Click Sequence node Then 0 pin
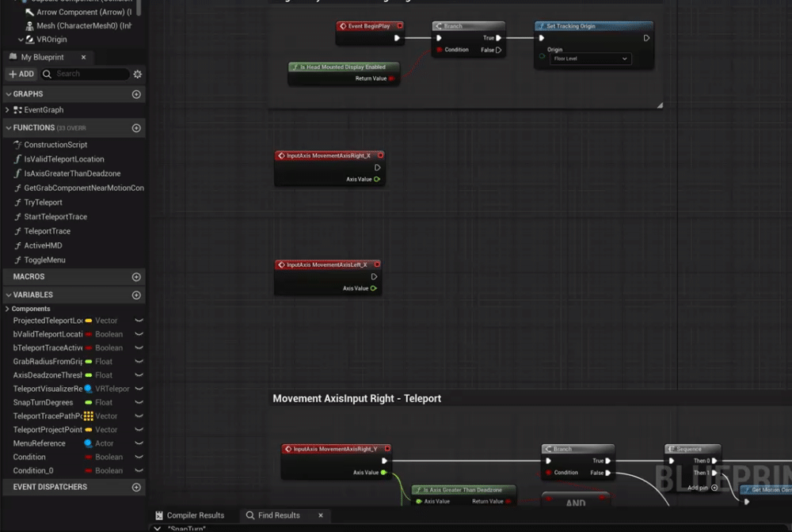Viewport: 792px width, 532px height. point(714,461)
